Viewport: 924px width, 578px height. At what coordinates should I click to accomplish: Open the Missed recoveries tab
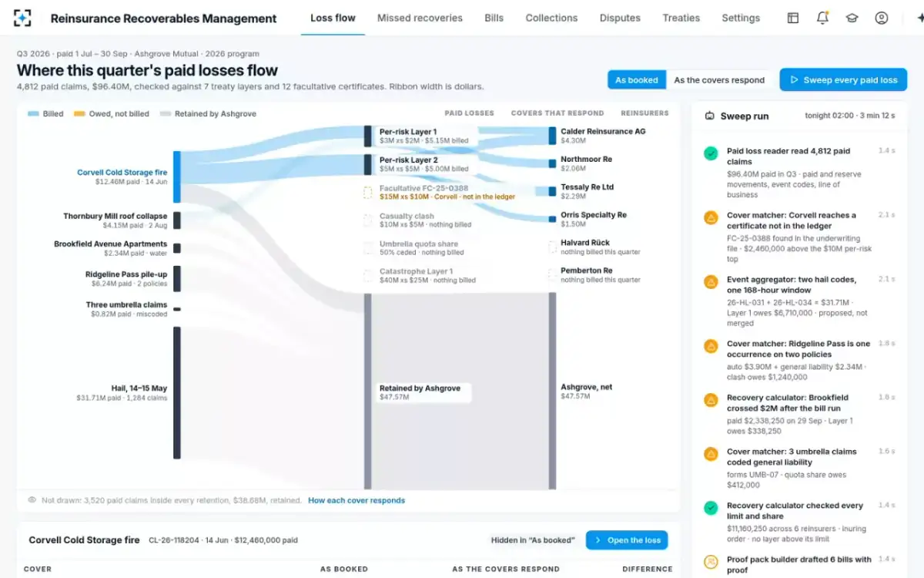[420, 18]
